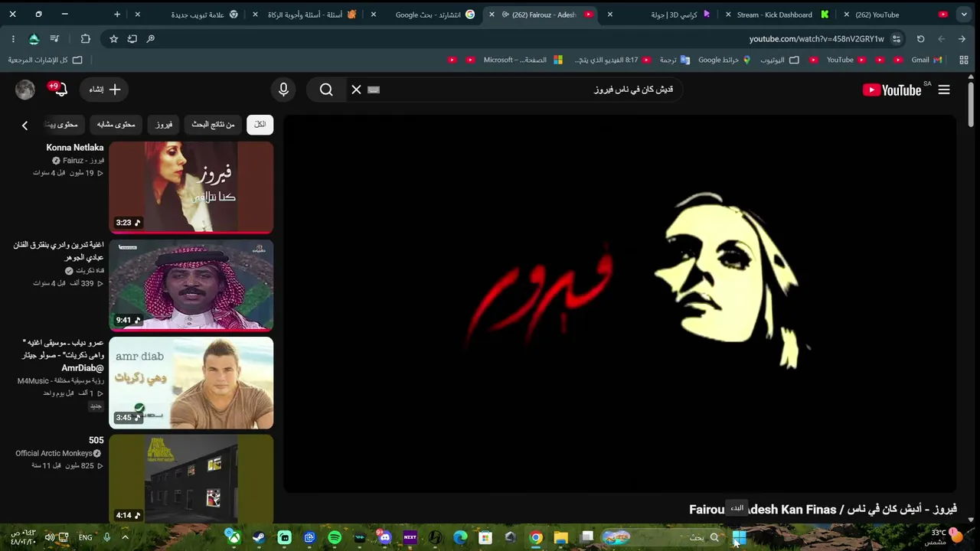The height and width of the screenshot is (551, 980).
Task: Expand the كل الإشارات المرجعية folder
Action: 44,60
